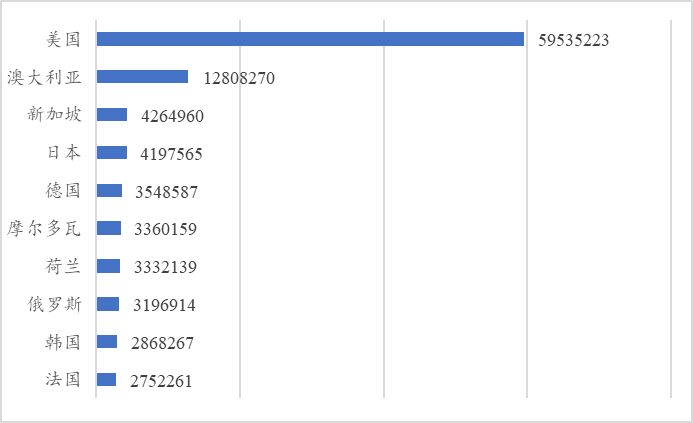The height and width of the screenshot is (423, 693).
Task: Click the 法国 bar
Action: click(x=107, y=380)
